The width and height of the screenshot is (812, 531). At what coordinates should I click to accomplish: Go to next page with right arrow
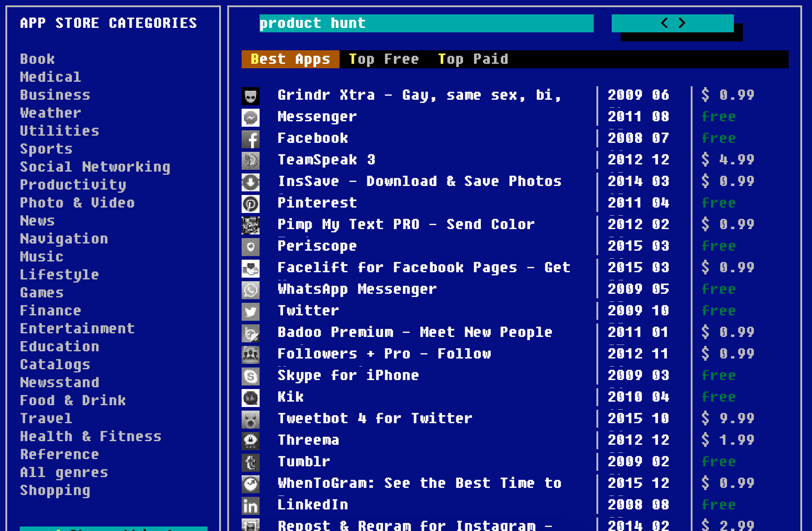[682, 23]
